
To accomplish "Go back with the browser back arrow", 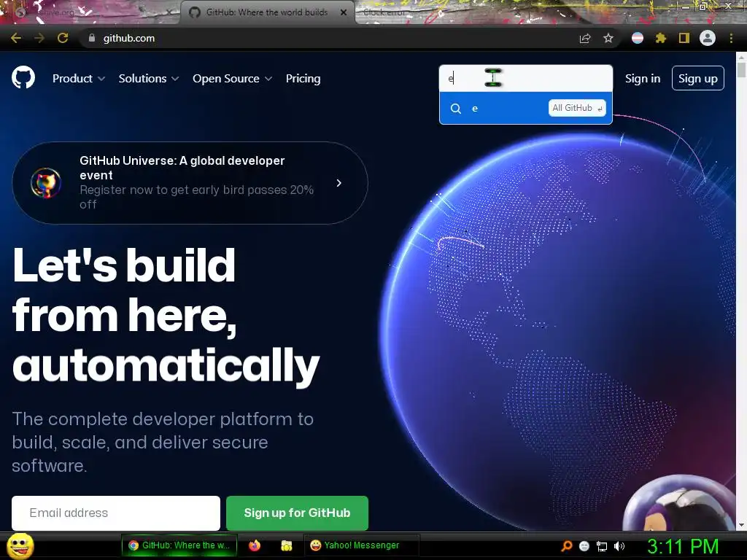I will [x=16, y=38].
